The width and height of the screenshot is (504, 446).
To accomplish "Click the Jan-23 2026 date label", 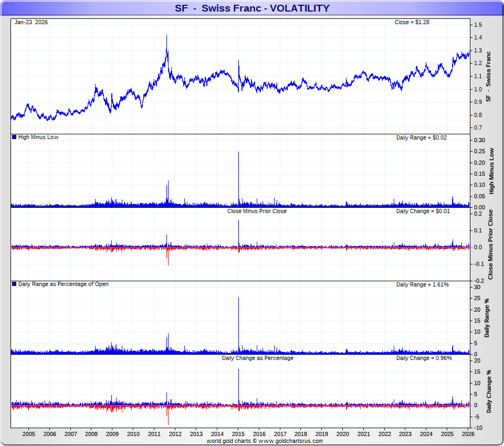I will pyautogui.click(x=31, y=22).
